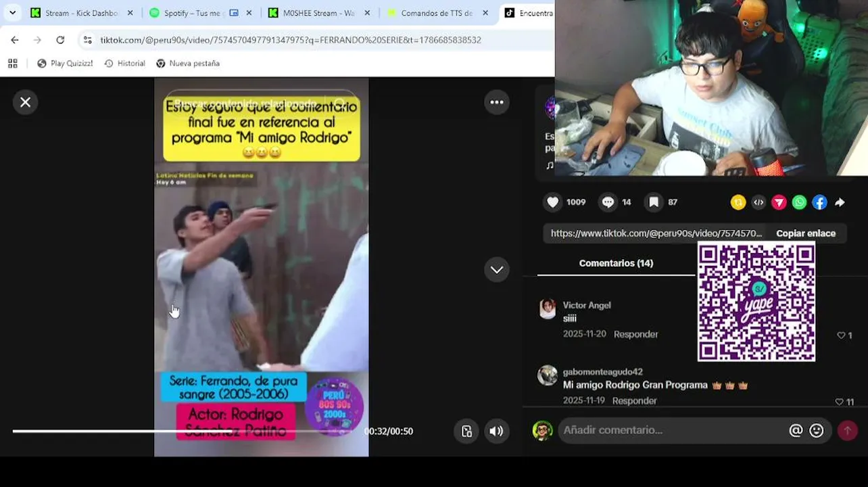Go to the next video with down chevron
The width and height of the screenshot is (868, 487).
click(497, 269)
